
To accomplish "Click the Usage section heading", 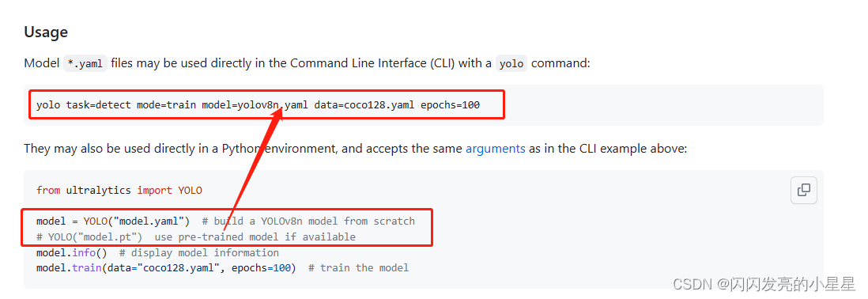I will point(46,32).
